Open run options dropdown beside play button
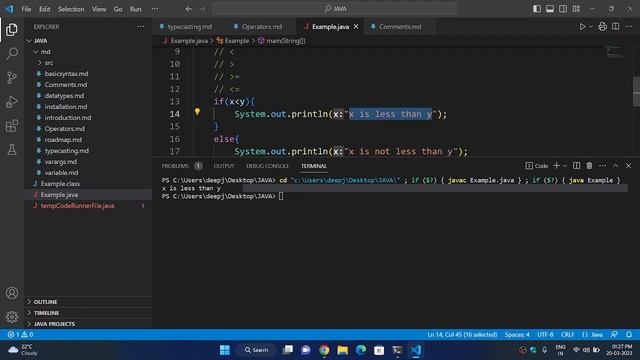The height and width of the screenshot is (360, 640). coord(591,27)
